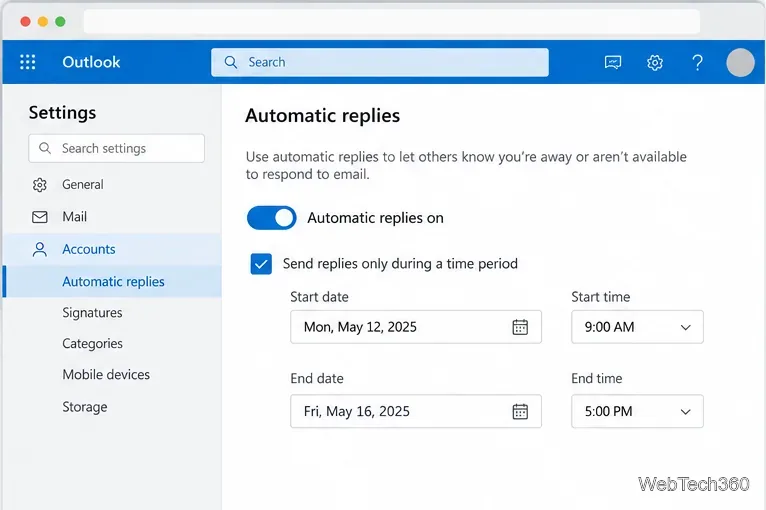Screen dimensions: 766x510
Task: Open the Signatures settings page
Action: pyautogui.click(x=92, y=313)
